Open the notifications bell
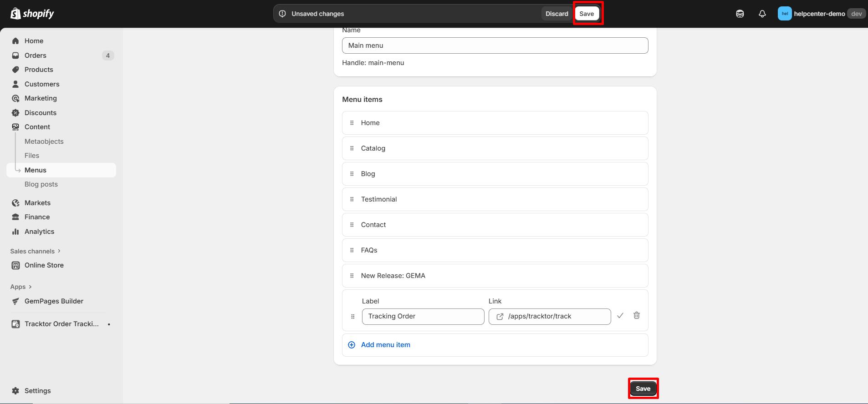The width and height of the screenshot is (868, 404). coord(762,14)
